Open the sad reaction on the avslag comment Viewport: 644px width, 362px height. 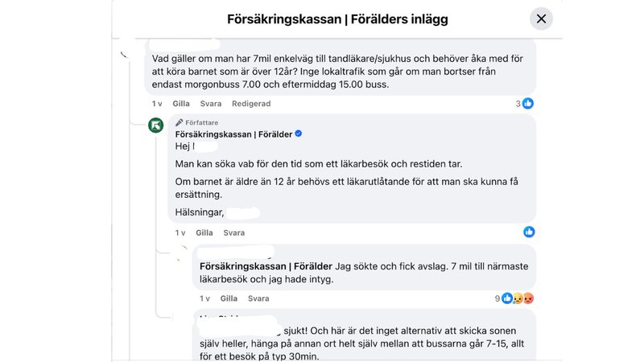click(518, 298)
